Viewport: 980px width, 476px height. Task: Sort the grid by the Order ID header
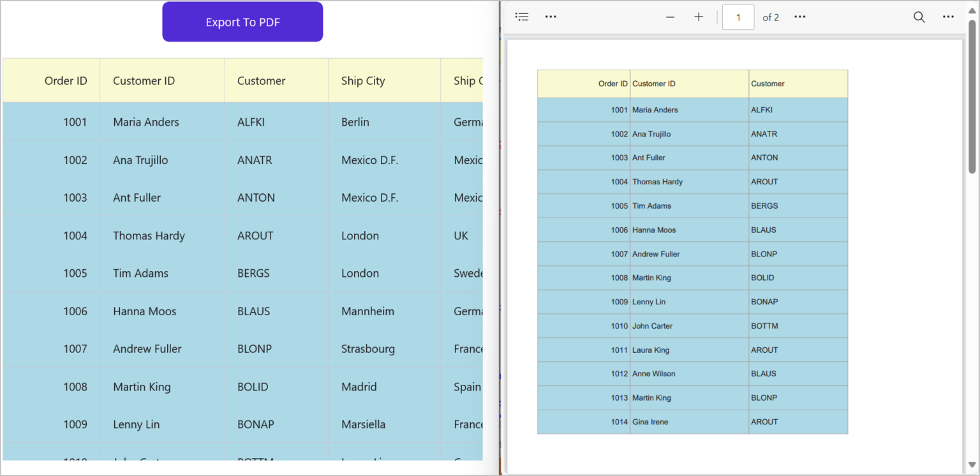point(66,80)
